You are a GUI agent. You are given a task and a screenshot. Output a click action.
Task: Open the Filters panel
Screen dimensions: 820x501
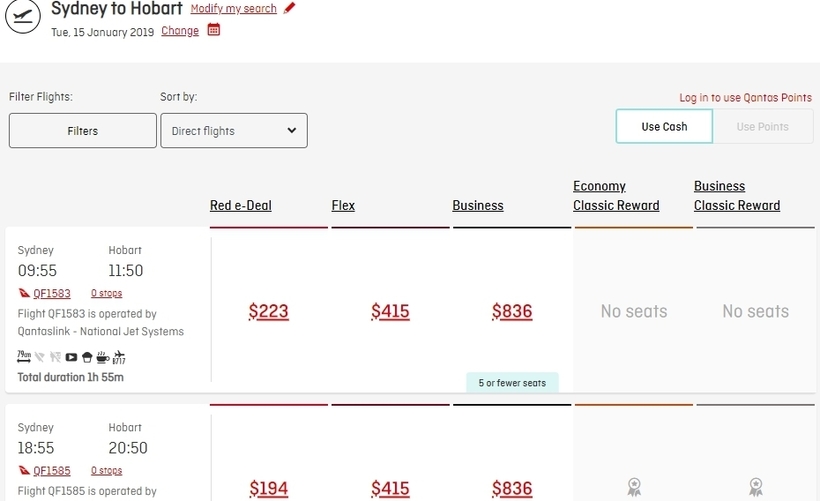coord(83,131)
